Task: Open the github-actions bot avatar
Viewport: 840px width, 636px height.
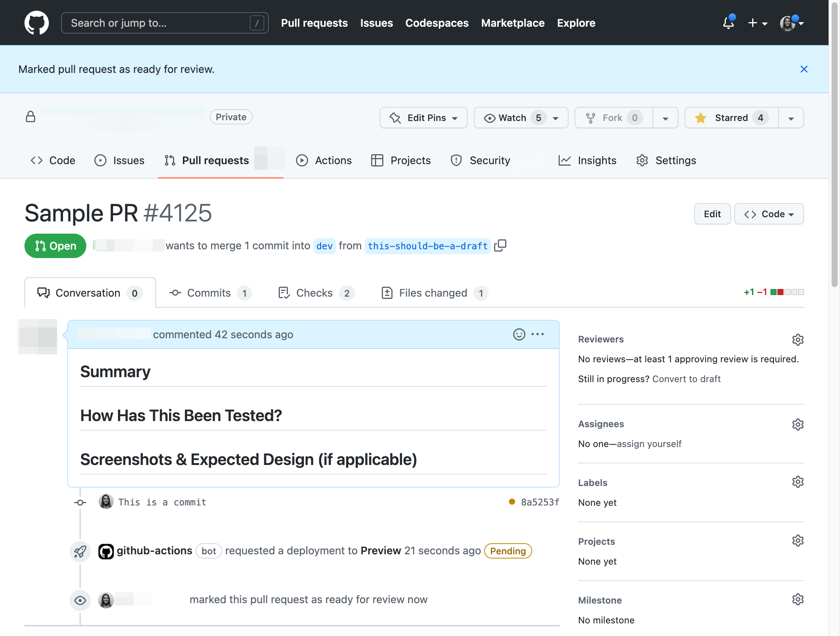Action: 106,551
